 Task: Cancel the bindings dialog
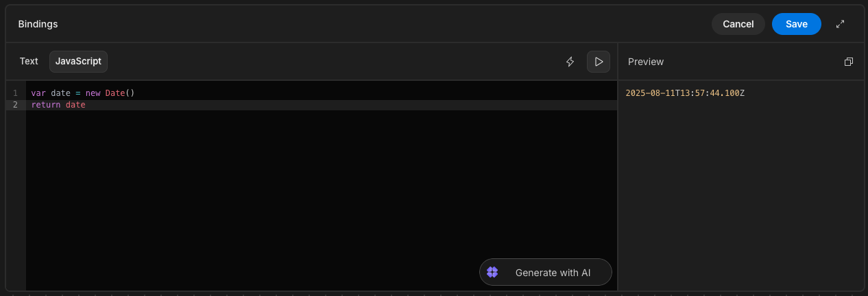738,24
